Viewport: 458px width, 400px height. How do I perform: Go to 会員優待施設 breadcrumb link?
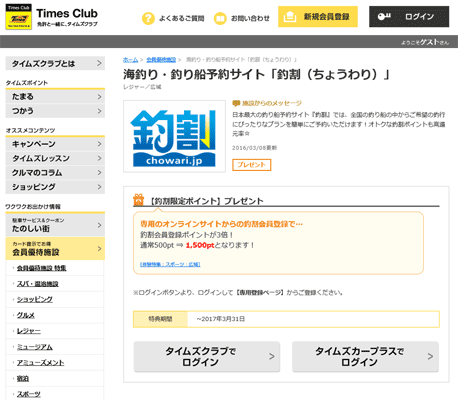point(161,60)
